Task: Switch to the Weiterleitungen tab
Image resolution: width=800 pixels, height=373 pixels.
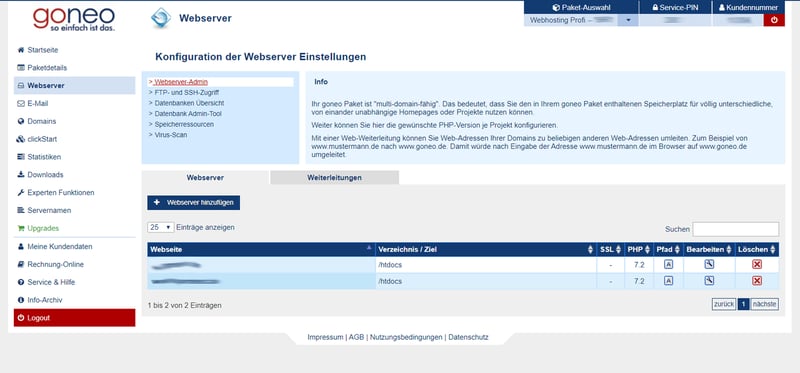Action: [x=334, y=178]
